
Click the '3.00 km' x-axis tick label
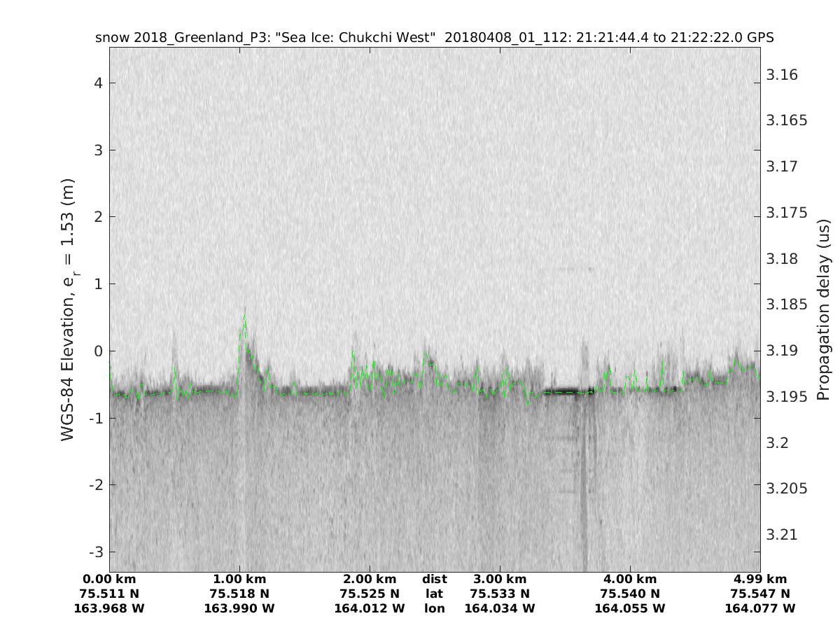click(x=500, y=579)
